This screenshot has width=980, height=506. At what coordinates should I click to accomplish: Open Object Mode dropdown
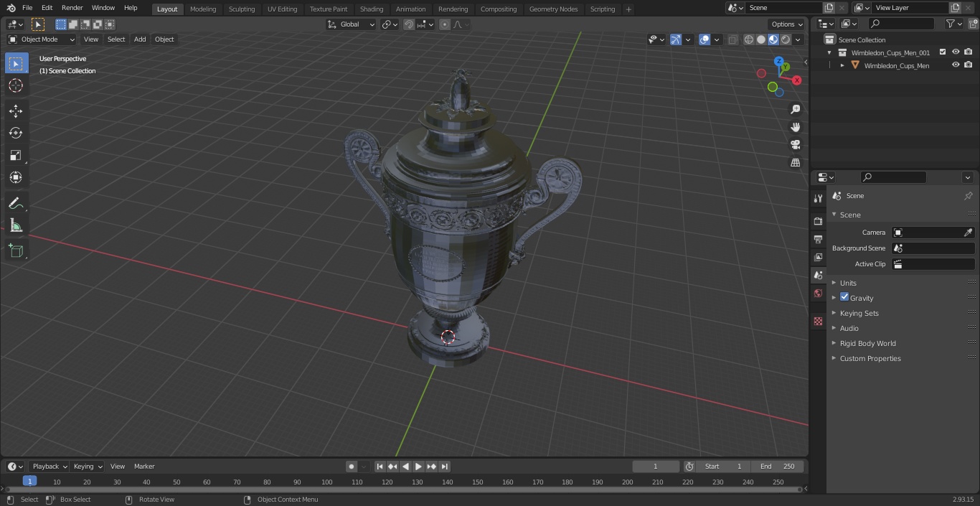(42, 39)
